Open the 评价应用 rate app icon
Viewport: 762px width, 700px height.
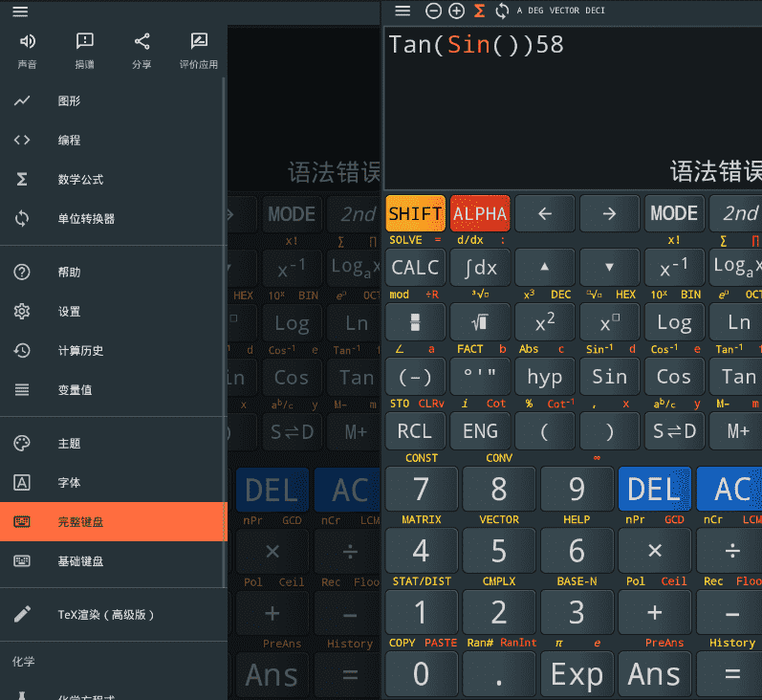199,41
